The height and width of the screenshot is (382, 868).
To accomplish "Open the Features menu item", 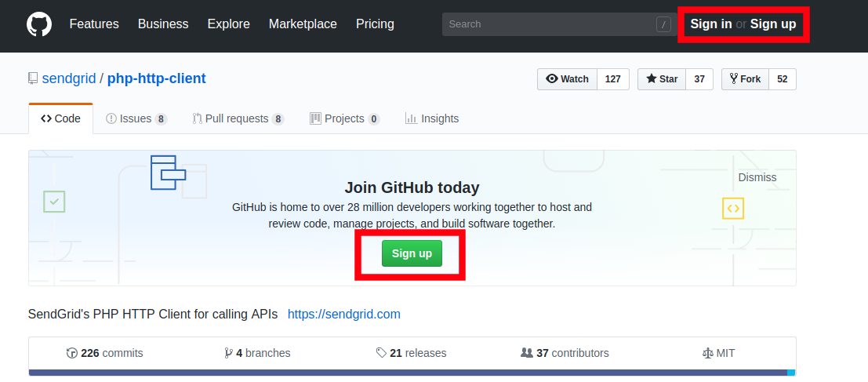I will [94, 24].
